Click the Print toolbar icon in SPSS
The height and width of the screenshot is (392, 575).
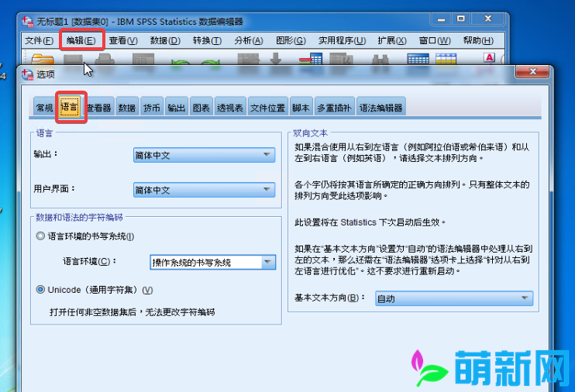coord(105,59)
